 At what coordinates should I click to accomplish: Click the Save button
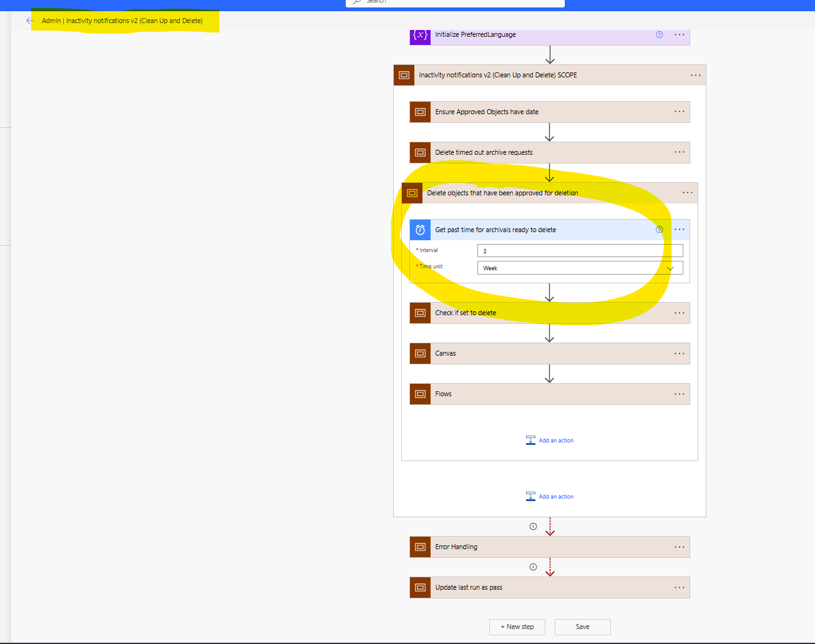click(582, 627)
